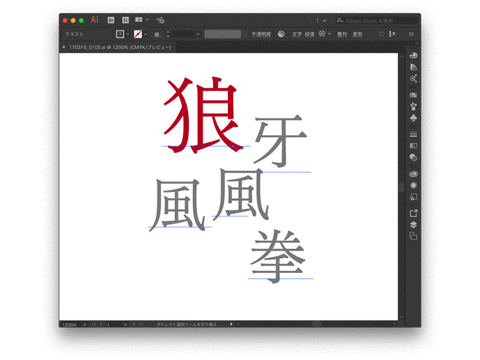Click the stroke weight stepper arrows
The width and height of the screenshot is (480, 360).
[x=168, y=34]
